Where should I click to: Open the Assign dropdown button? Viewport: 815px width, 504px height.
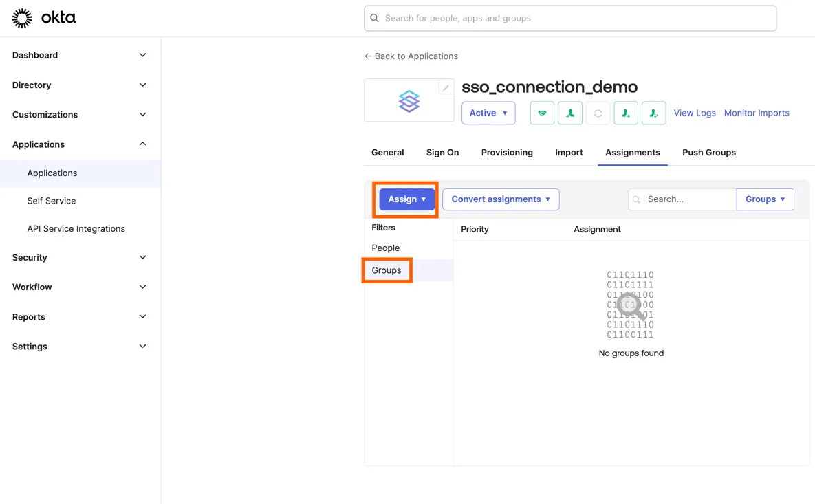[406, 199]
